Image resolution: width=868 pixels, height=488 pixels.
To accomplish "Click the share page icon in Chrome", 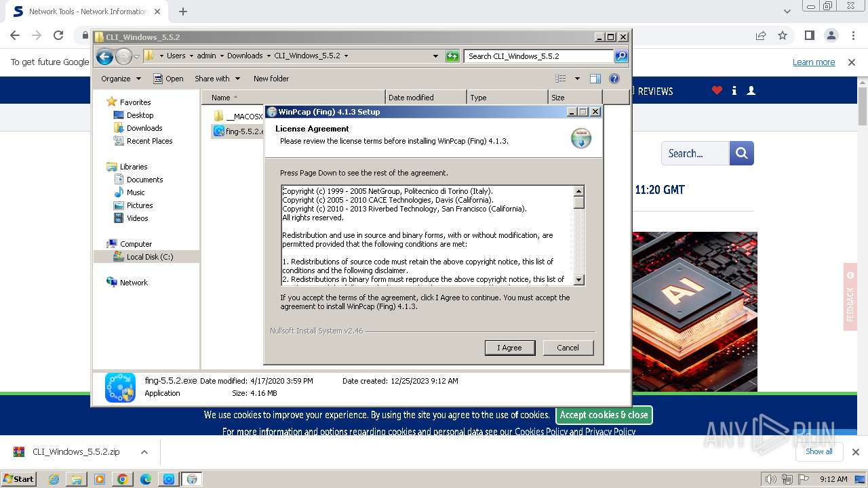I will click(761, 35).
